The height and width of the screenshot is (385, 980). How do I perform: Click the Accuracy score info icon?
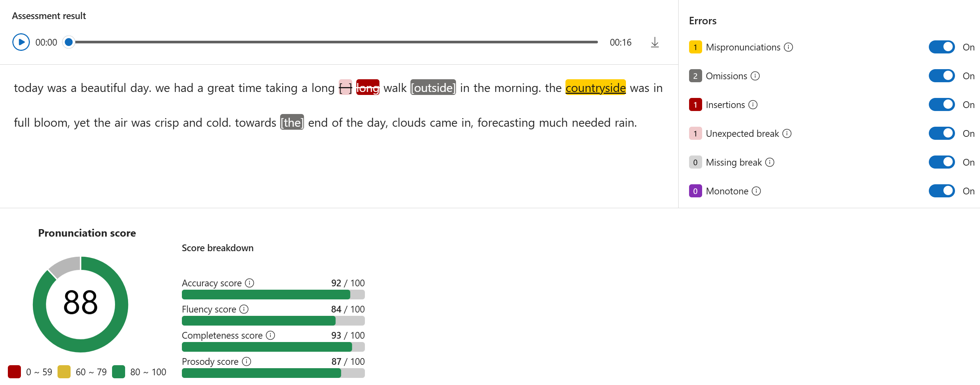[x=249, y=283]
